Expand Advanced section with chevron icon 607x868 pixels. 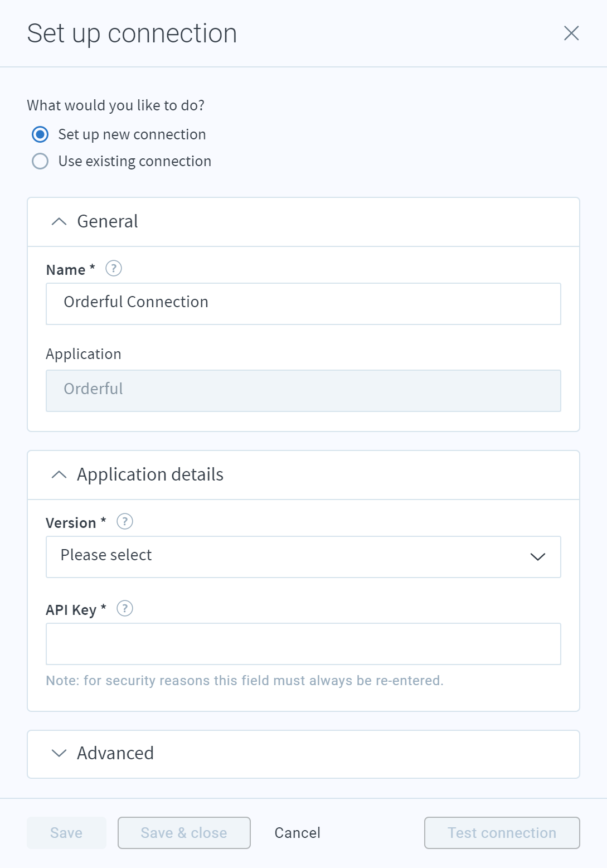tap(59, 753)
